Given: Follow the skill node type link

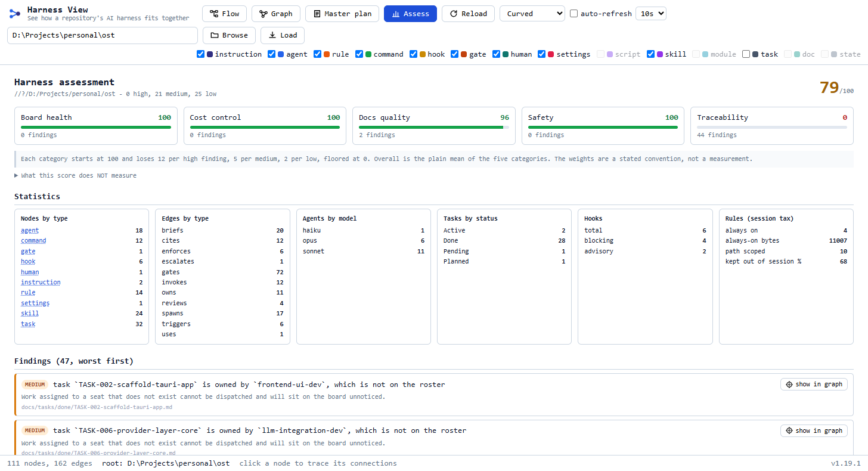Looking at the screenshot, I should (30, 314).
